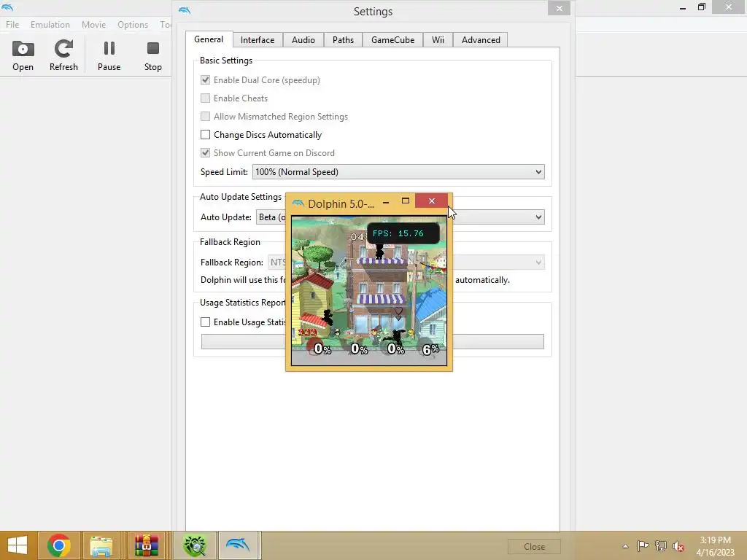Switch to the Audio tab
This screenshot has height=560, width=747.
(x=303, y=40)
